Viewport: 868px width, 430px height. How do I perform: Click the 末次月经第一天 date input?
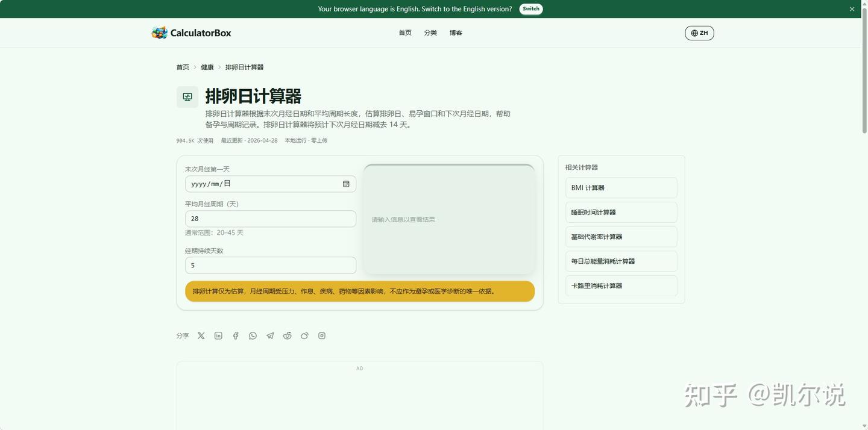271,184
